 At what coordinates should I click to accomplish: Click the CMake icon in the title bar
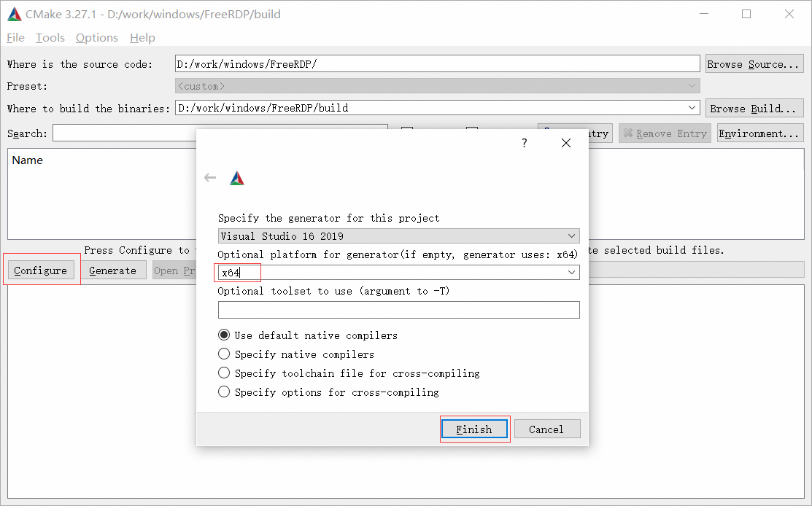pos(13,14)
